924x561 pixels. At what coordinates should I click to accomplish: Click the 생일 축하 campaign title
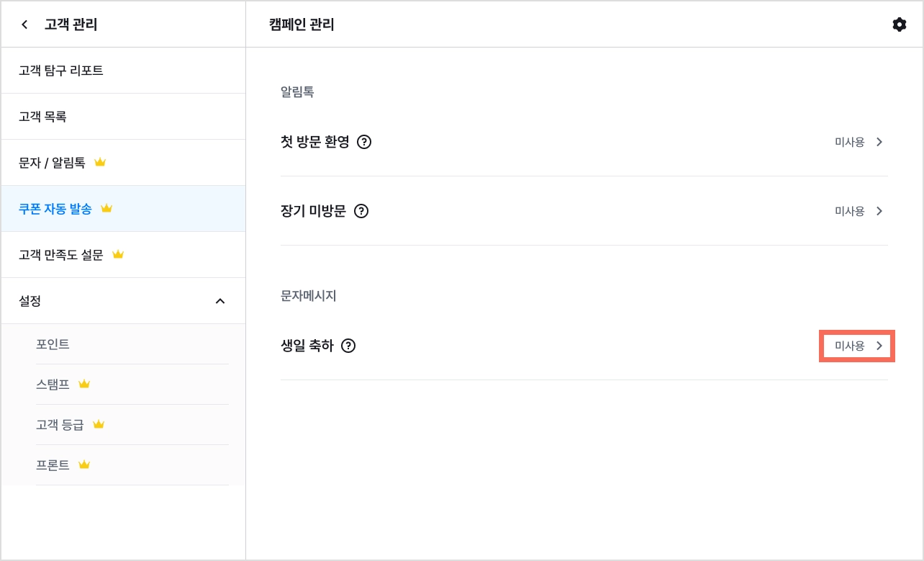click(x=307, y=346)
